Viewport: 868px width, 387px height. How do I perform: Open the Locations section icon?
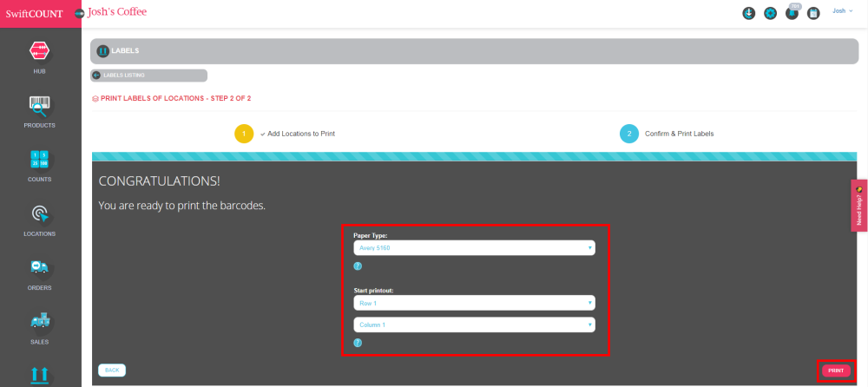[39, 213]
